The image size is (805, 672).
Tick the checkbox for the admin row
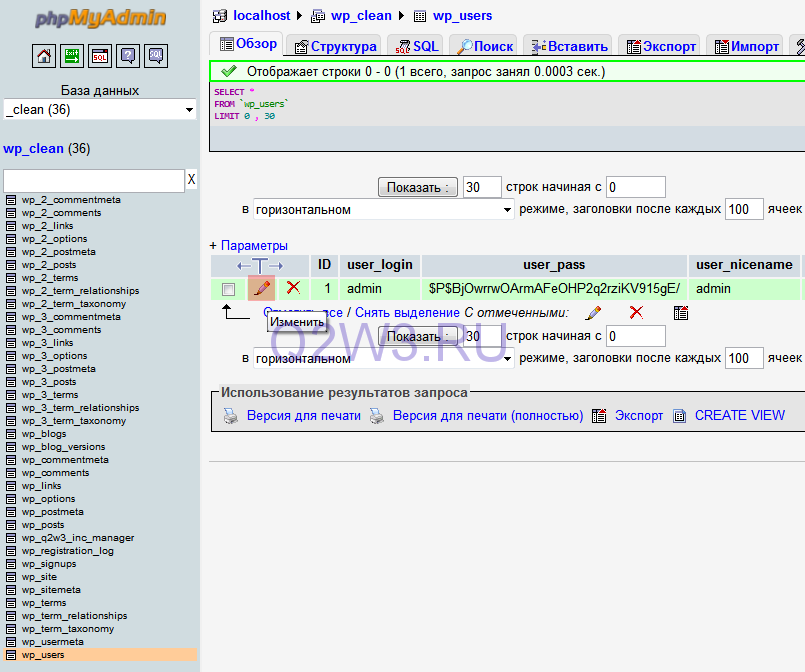tap(228, 290)
